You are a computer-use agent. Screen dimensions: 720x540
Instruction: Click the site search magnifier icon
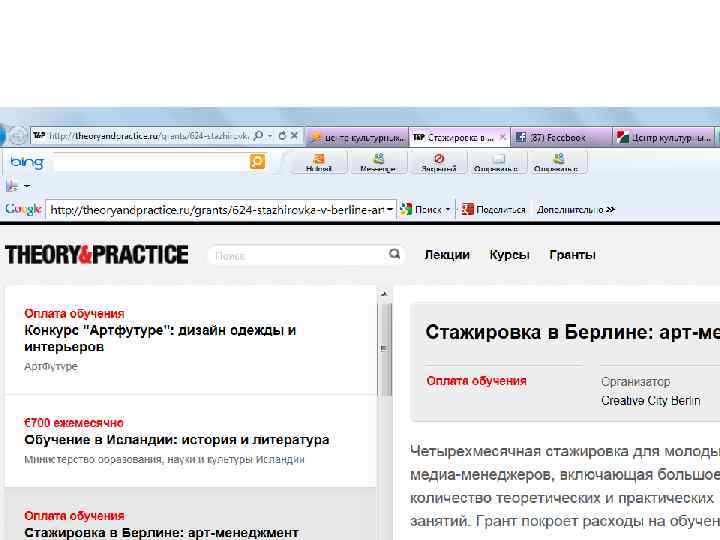point(394,254)
